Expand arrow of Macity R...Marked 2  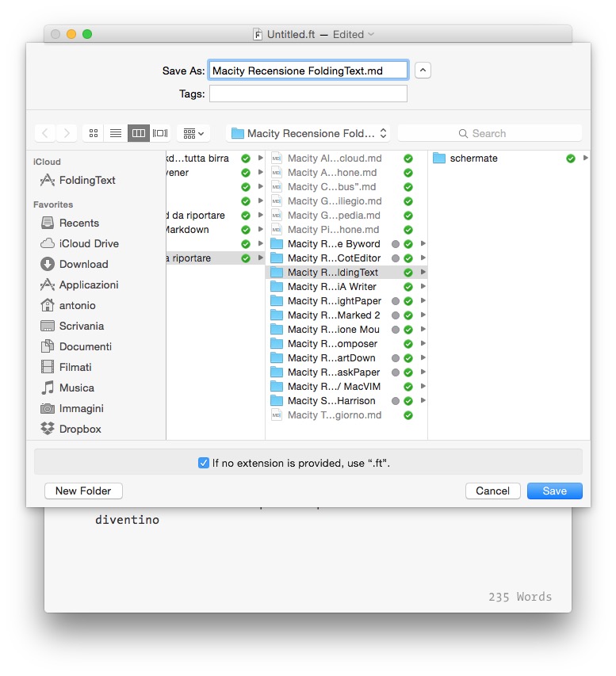[423, 315]
